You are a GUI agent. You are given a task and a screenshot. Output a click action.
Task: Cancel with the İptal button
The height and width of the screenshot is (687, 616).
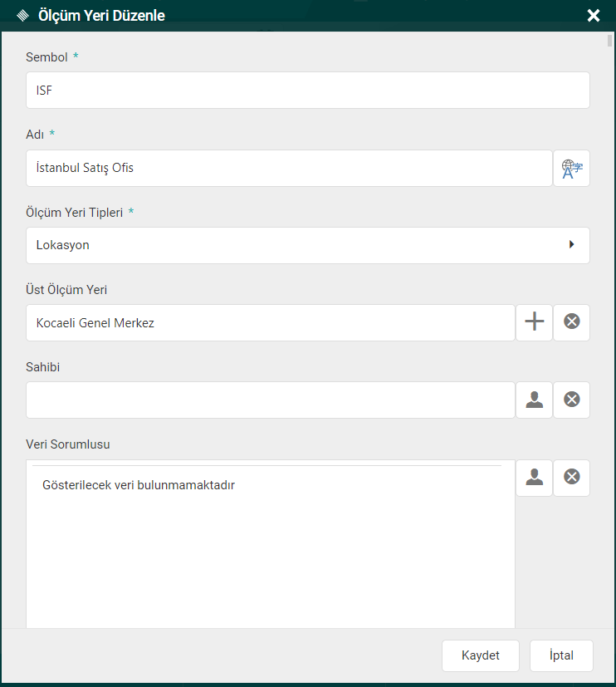[562, 655]
